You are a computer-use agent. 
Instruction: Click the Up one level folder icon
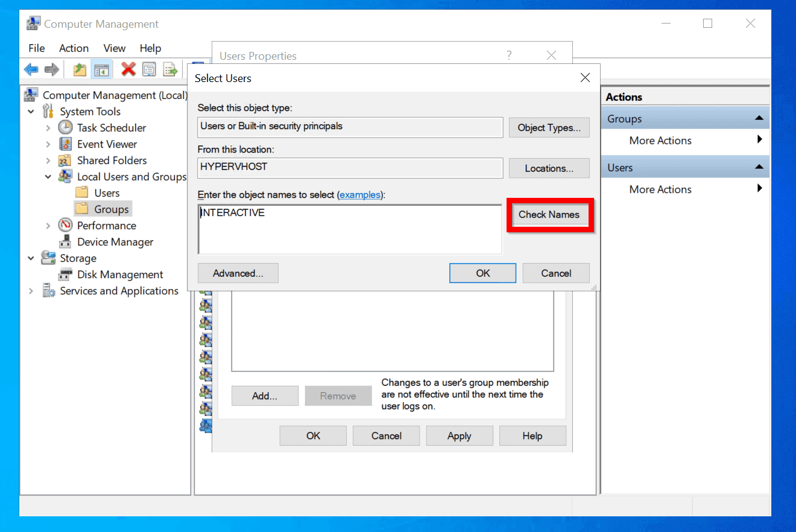tap(78, 69)
